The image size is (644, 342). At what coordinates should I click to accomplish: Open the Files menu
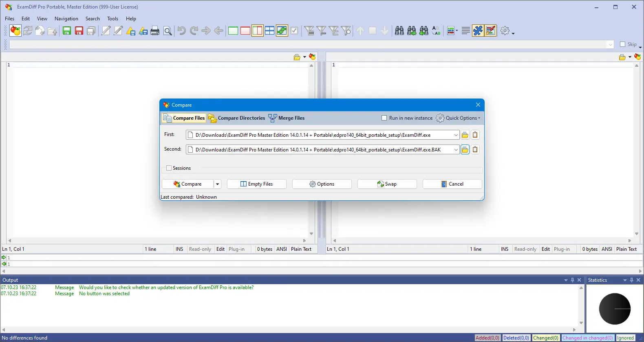[9, 19]
